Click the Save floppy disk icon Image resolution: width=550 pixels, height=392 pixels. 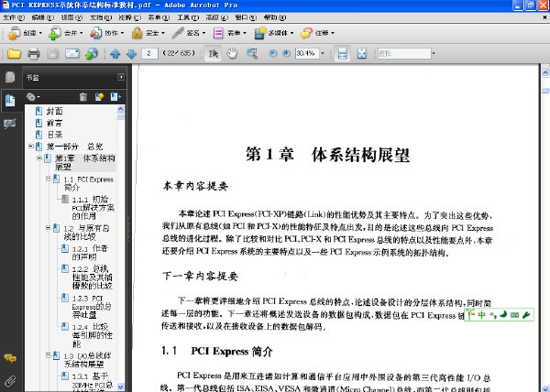53,54
